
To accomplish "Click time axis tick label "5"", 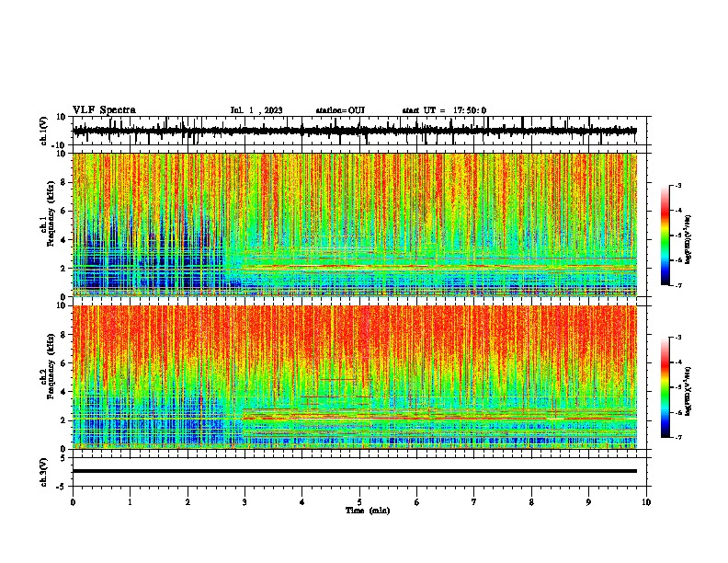I will [x=359, y=502].
